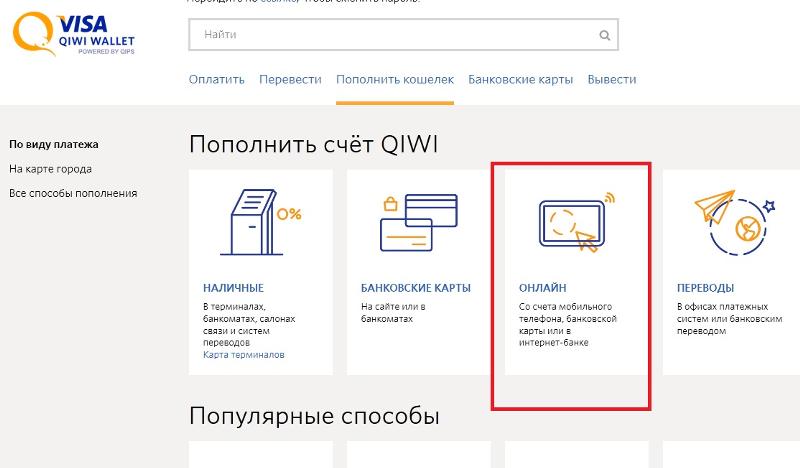
Task: Click the online tablet cursor icon
Action: pos(577,222)
